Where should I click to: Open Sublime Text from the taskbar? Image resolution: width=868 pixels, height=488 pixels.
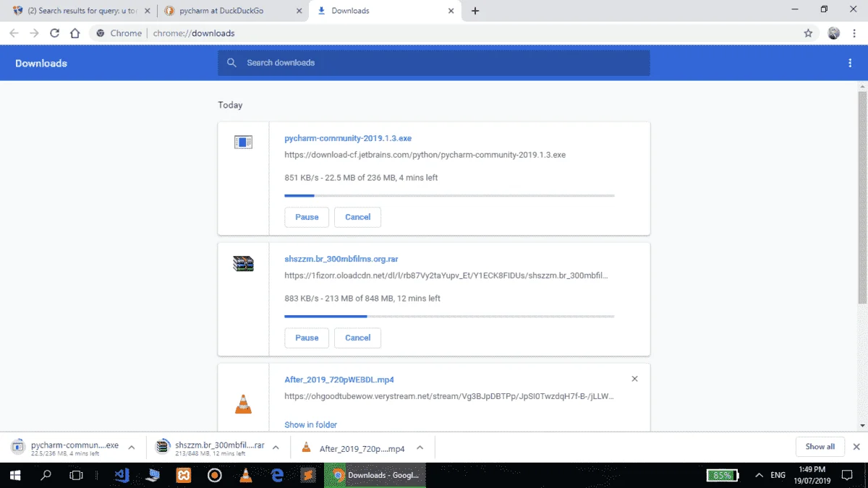pos(308,475)
